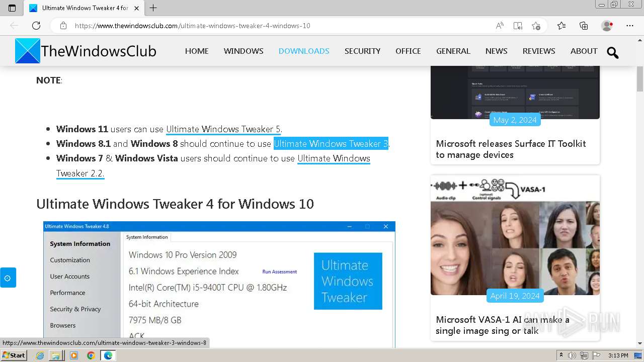Follow the Ultimate Windows Tweaker 3 link
This screenshot has width=644, height=362.
point(331,144)
